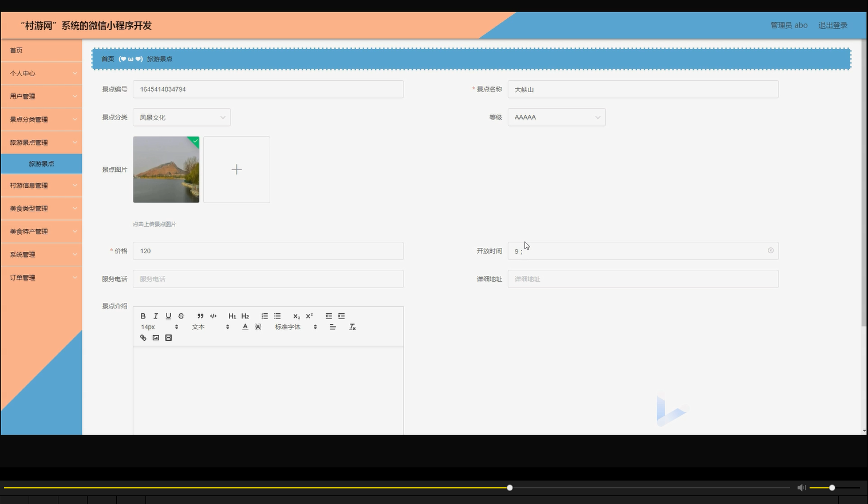Viewport: 868px width, 504px height.
Task: Click the 服务电话 input field
Action: point(268,279)
